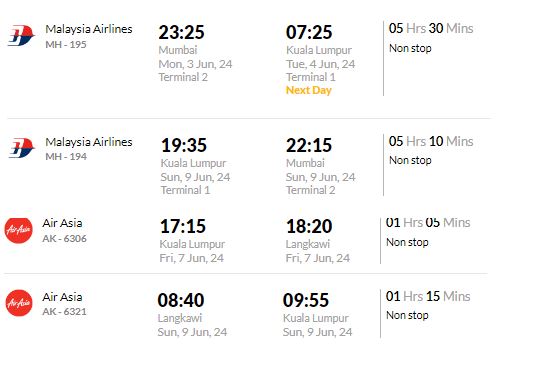Click the Air Asia logo for AK-6321
This screenshot has width=538, height=369.
click(x=19, y=303)
